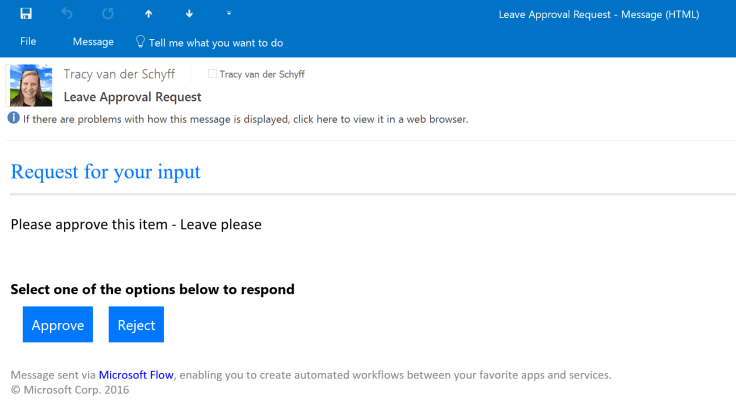The width and height of the screenshot is (736, 416).
Task: Click the lightbulb Tell Me icon
Action: pyautogui.click(x=139, y=43)
